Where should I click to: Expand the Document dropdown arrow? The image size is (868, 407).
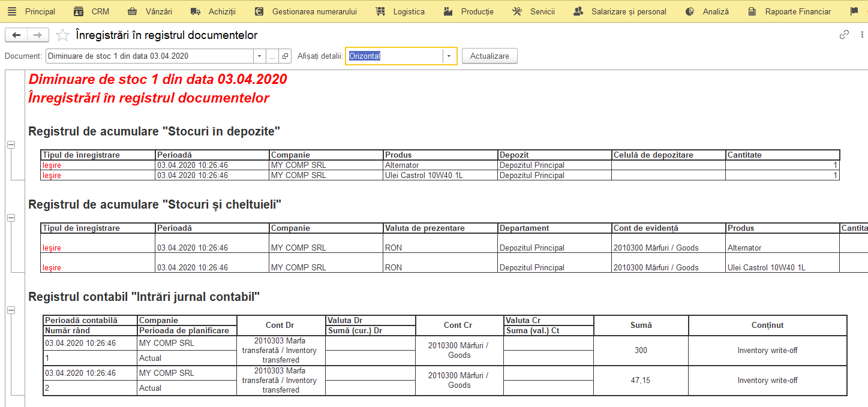[259, 56]
